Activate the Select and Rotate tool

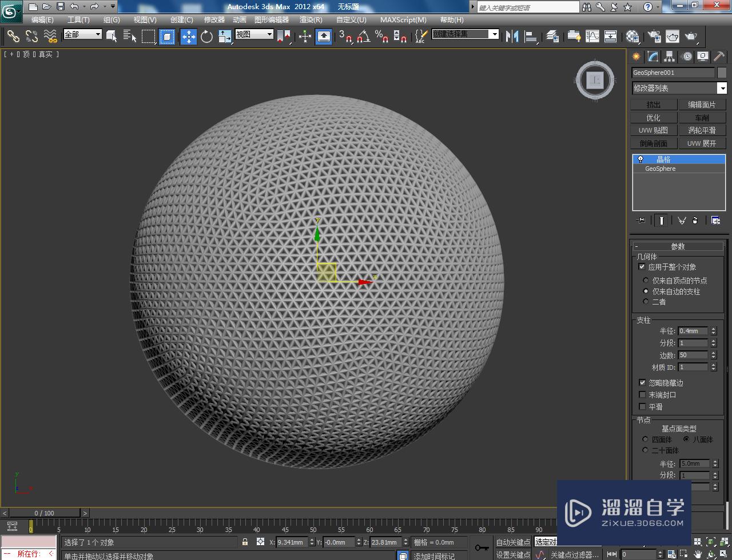pos(206,37)
